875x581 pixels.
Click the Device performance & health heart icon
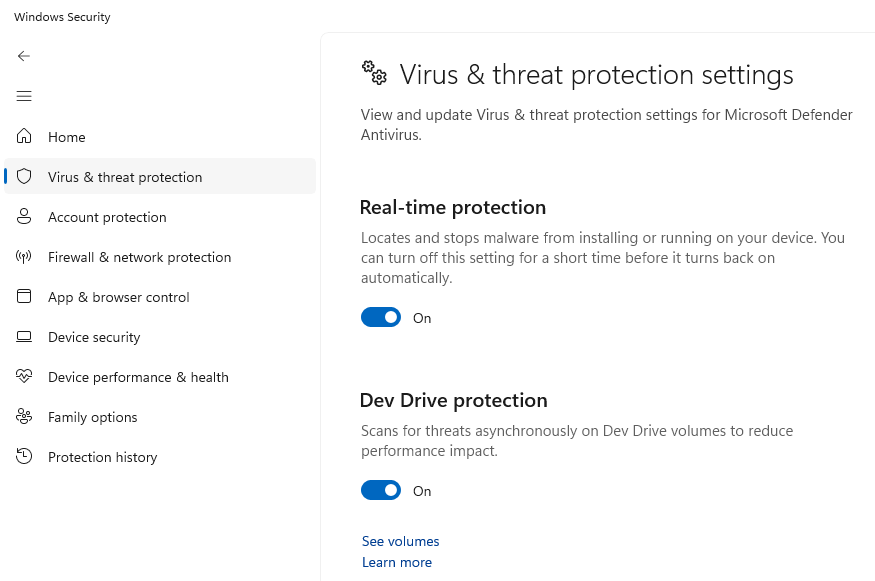coord(24,377)
